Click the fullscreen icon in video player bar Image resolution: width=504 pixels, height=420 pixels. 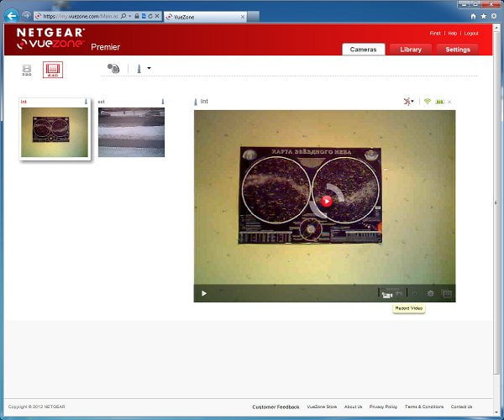[x=447, y=293]
